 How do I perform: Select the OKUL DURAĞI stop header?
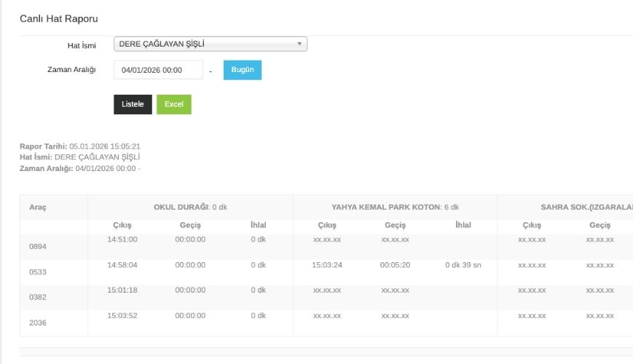click(x=190, y=207)
